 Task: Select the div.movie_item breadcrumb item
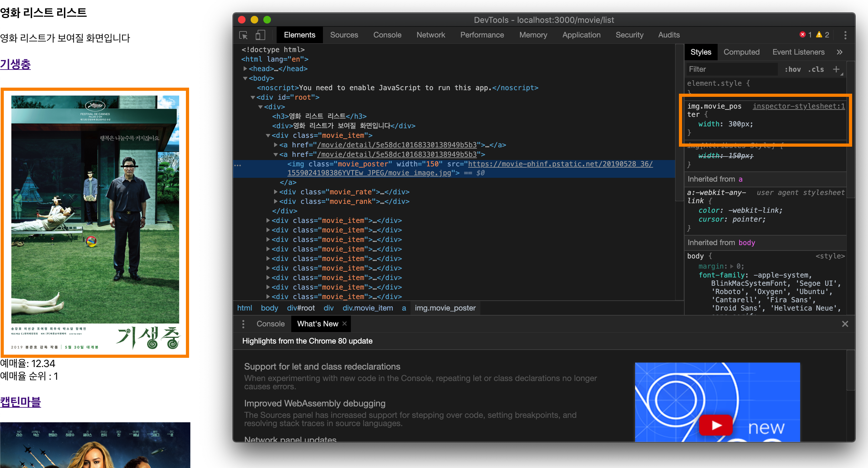point(368,308)
